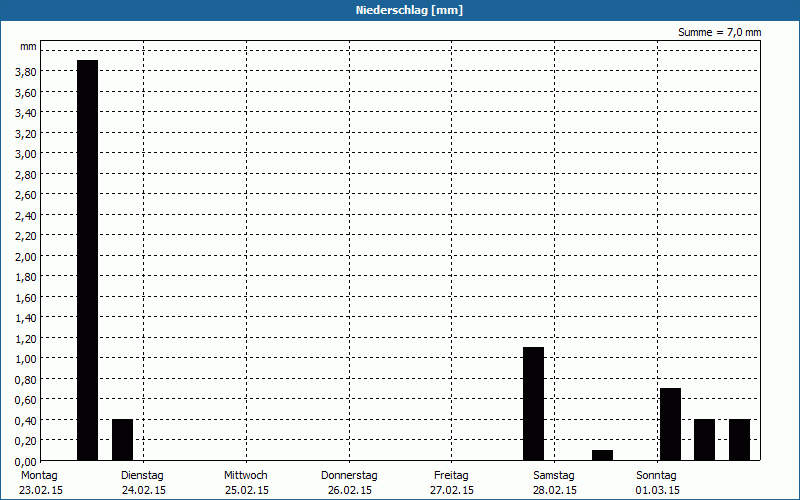Click the date 27.02.15
800x500 pixels.
452,491
